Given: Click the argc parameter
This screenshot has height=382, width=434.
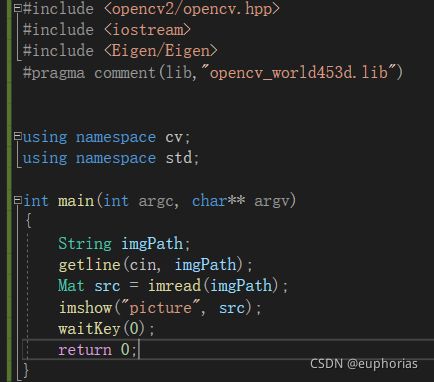Looking at the screenshot, I should pyautogui.click(x=156, y=202).
